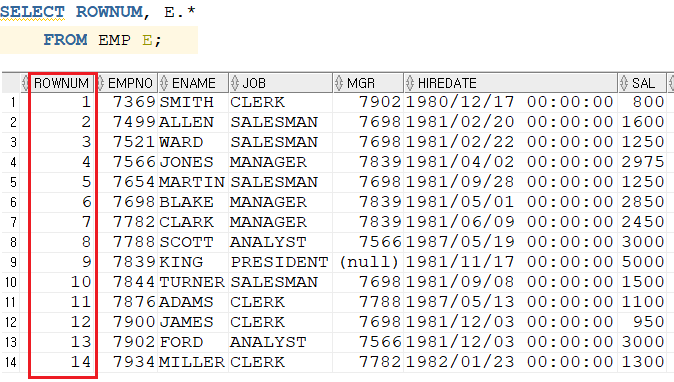The image size is (674, 382).
Task: Select the cell containing SCOTT
Action: 193,242
